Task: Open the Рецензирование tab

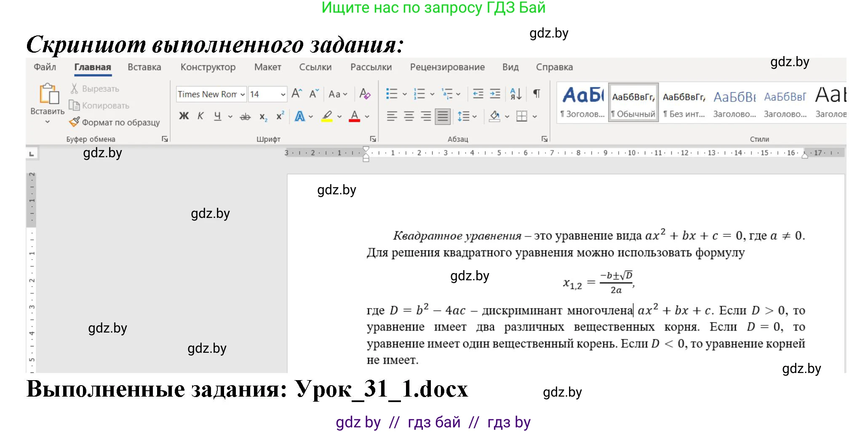Action: point(447,67)
